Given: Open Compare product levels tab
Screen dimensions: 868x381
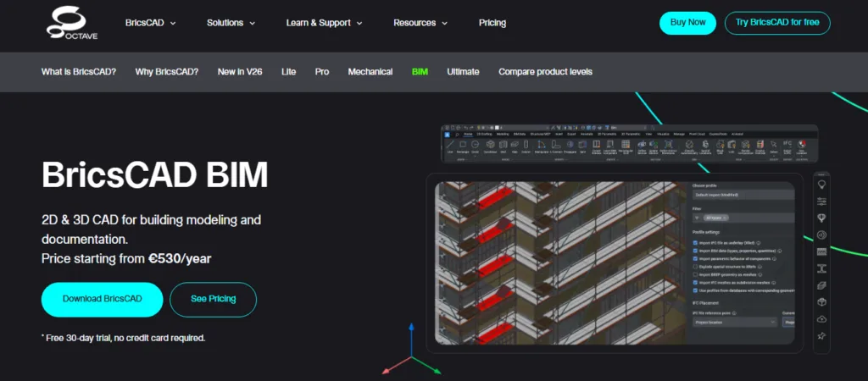Looking at the screenshot, I should pos(545,72).
